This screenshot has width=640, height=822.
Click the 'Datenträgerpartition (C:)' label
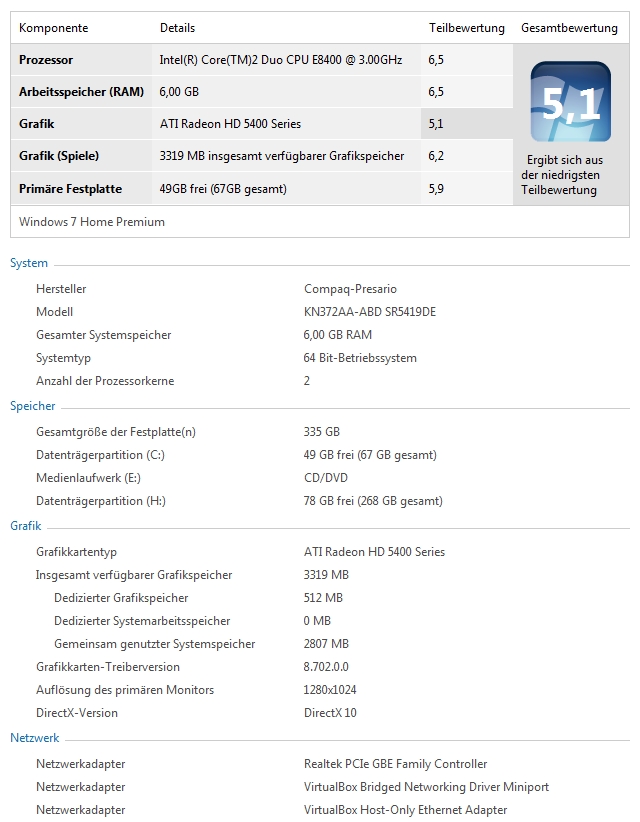[x=100, y=455]
